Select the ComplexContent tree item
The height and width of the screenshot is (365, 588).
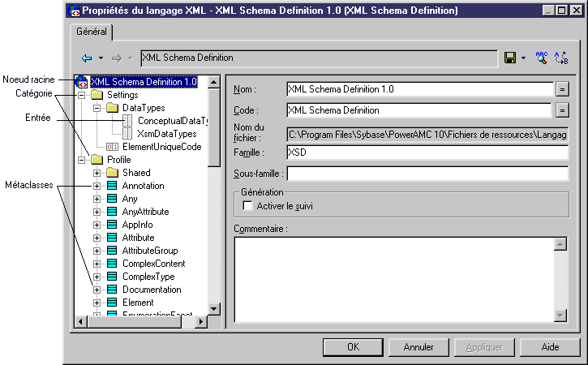pyautogui.click(x=154, y=264)
